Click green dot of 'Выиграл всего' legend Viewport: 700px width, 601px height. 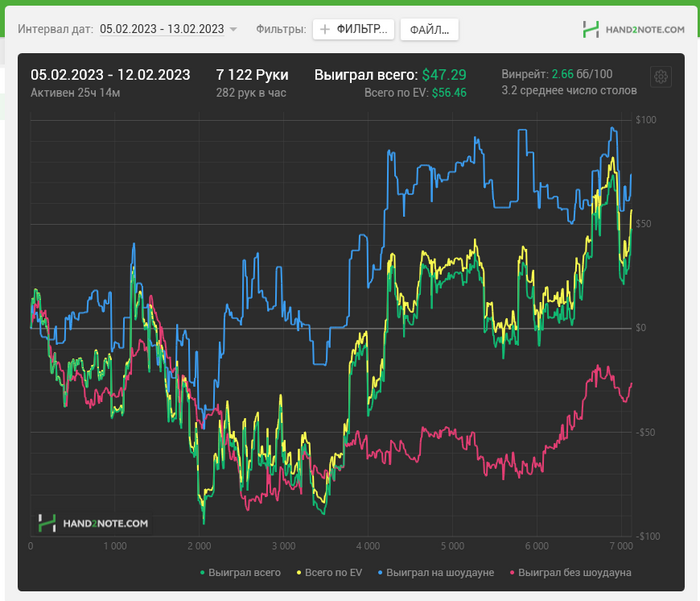(x=202, y=572)
